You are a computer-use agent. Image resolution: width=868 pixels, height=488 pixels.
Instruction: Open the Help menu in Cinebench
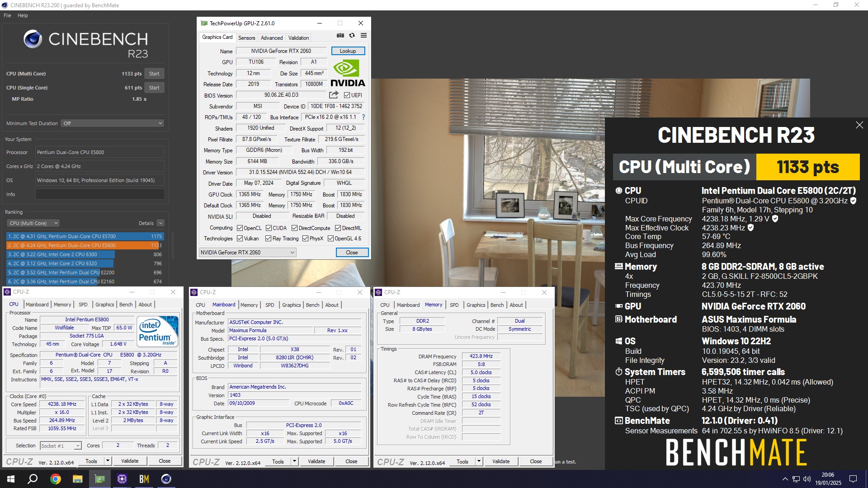click(23, 15)
